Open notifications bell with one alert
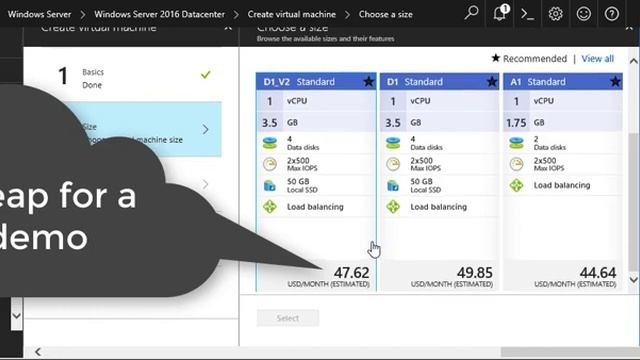Viewport: 640px width, 360px height. pos(500,13)
